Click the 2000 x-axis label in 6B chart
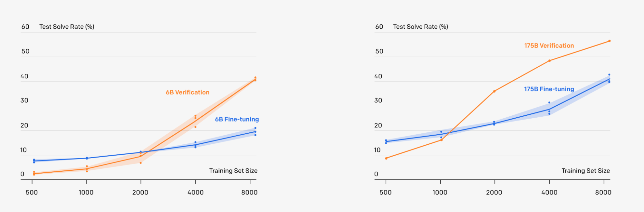Viewport: 644px width, 212px height. pos(140,192)
